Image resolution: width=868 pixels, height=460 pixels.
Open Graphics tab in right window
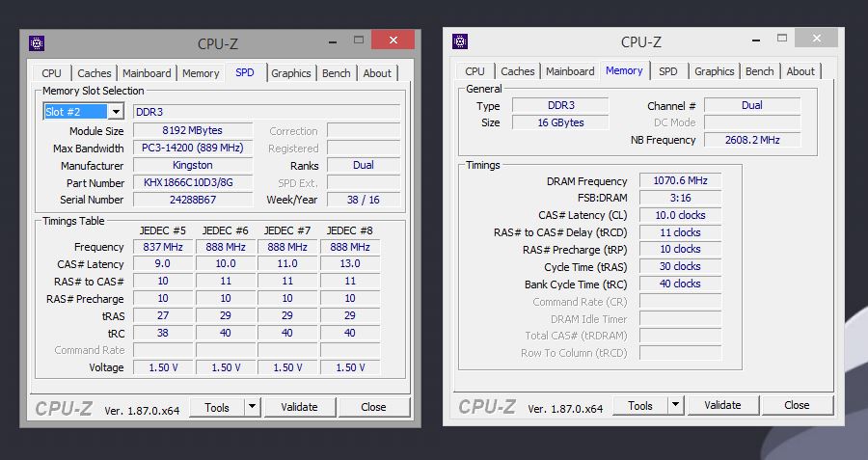714,71
